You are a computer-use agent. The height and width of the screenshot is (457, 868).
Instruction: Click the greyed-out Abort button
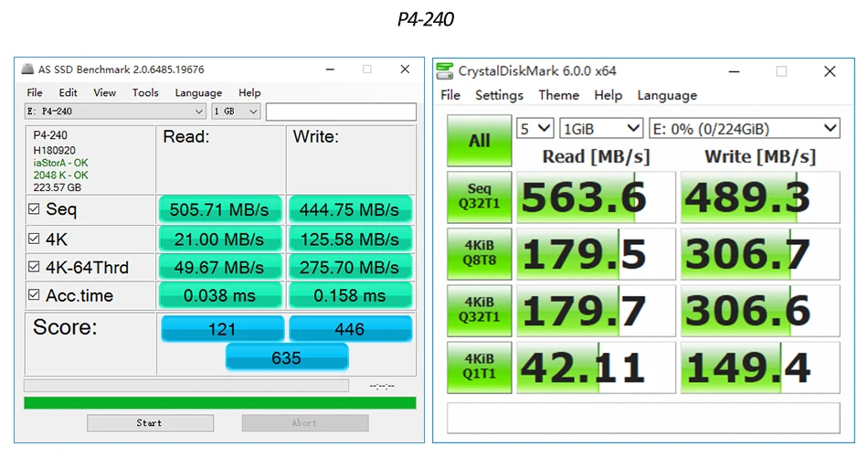tap(305, 422)
